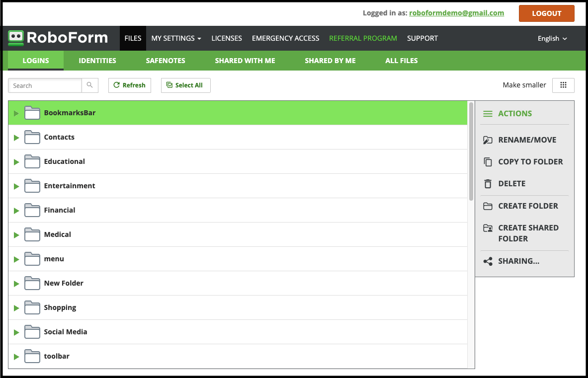The image size is (588, 378).
Task: Expand the Medical folder arrow
Action: (x=16, y=235)
